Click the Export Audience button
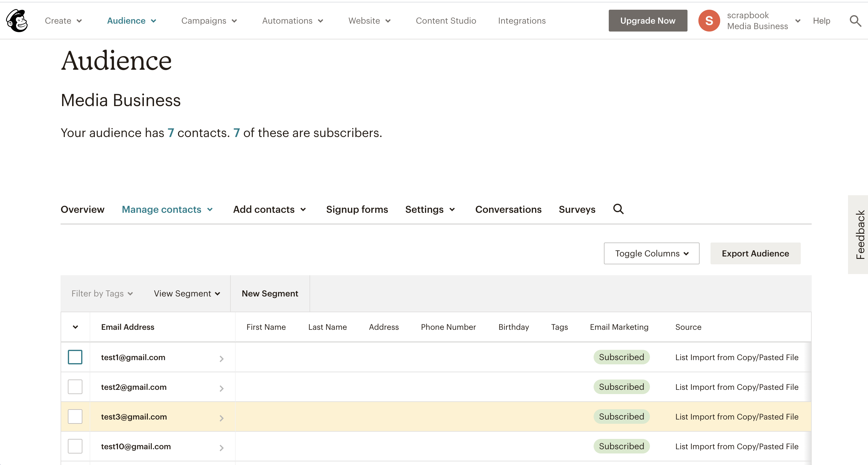 click(x=755, y=253)
